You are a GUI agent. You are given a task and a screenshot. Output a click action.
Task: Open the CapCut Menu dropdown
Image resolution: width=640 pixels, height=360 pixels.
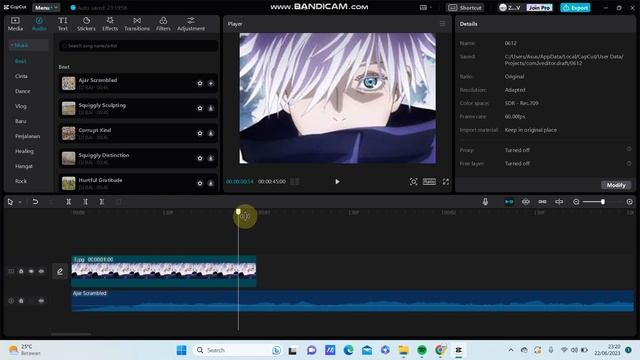point(46,7)
